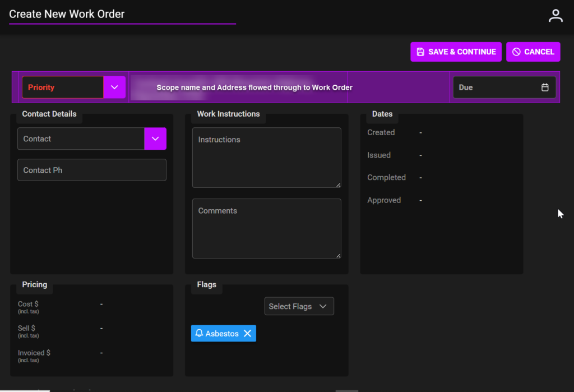Click the bell icon on the Asbestos flag
The image size is (574, 392).
[200, 333]
